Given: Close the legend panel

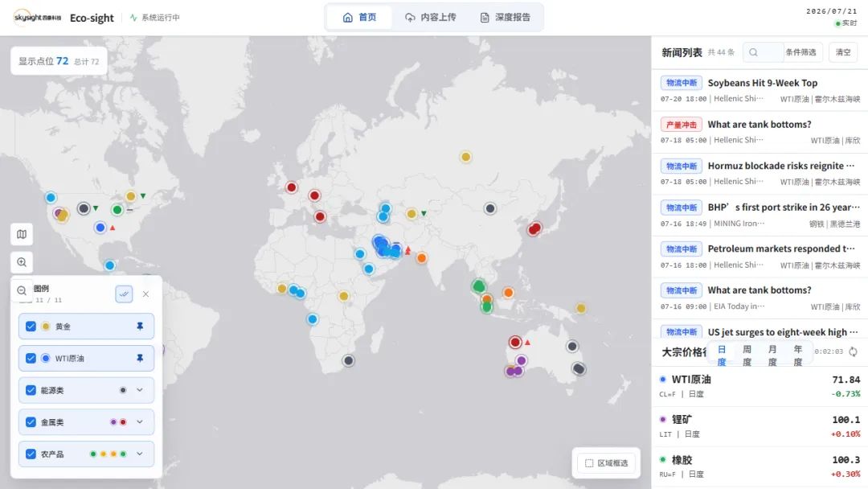Looking at the screenshot, I should (145, 294).
